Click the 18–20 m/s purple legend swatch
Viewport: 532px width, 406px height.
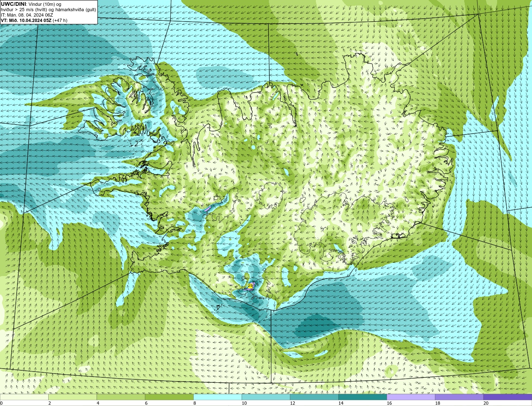pyautogui.click(x=459, y=397)
